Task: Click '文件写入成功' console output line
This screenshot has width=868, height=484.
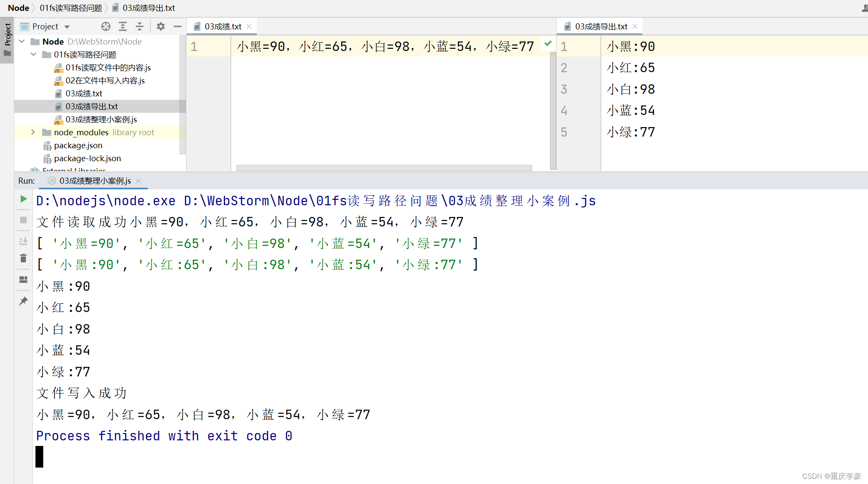Action: pos(81,393)
